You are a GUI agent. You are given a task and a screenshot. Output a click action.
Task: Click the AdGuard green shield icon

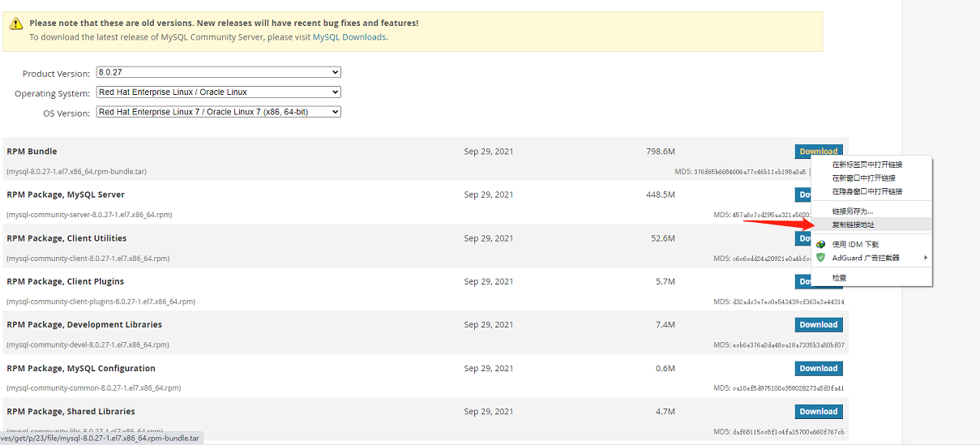point(820,258)
